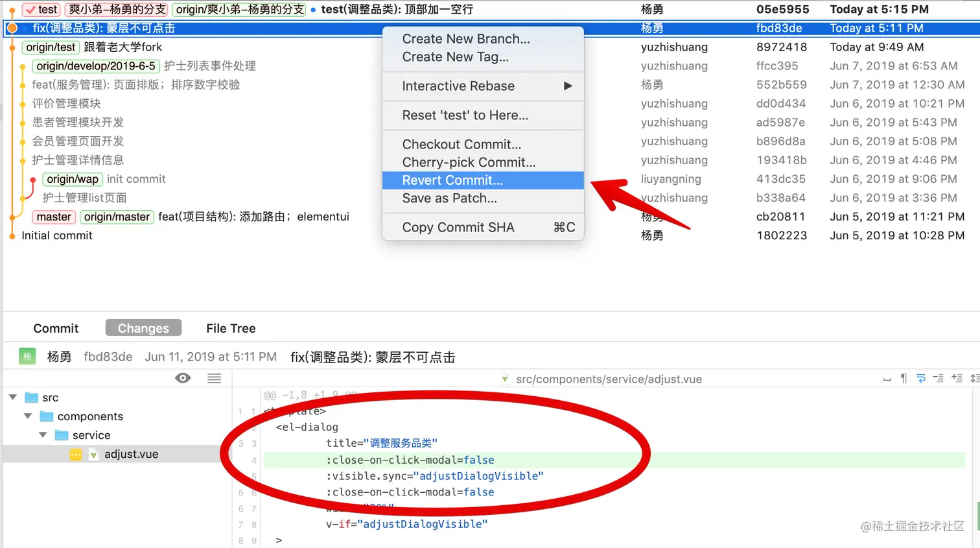Collapse the src folder
The height and width of the screenshot is (548, 980).
13,398
